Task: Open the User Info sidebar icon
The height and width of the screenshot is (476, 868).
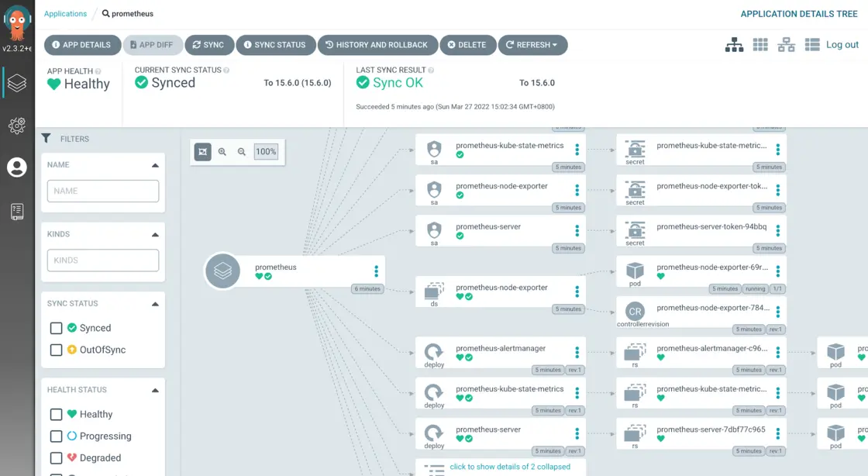Action: [x=17, y=167]
